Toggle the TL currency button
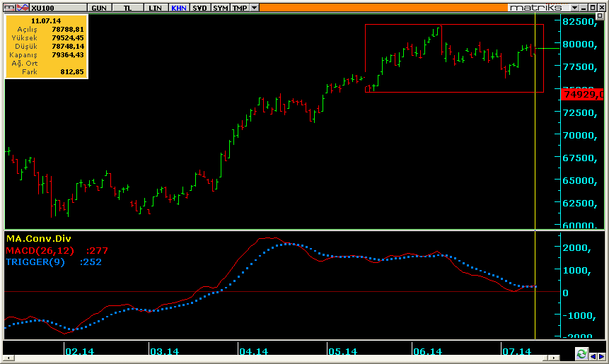Screen dimensions: 609x364 (127, 7)
